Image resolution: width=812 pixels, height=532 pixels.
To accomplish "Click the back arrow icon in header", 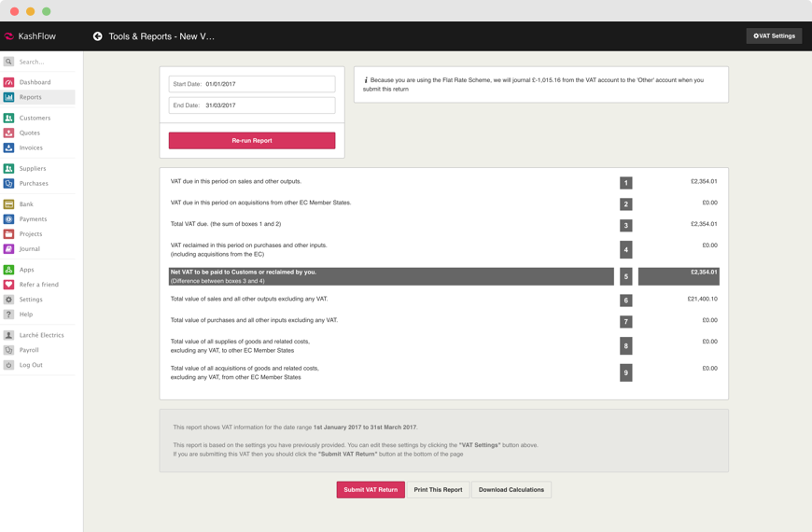I will [97, 36].
